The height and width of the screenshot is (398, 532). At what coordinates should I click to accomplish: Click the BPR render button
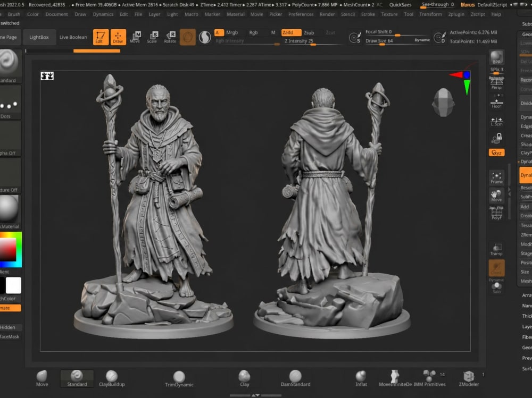(496, 57)
